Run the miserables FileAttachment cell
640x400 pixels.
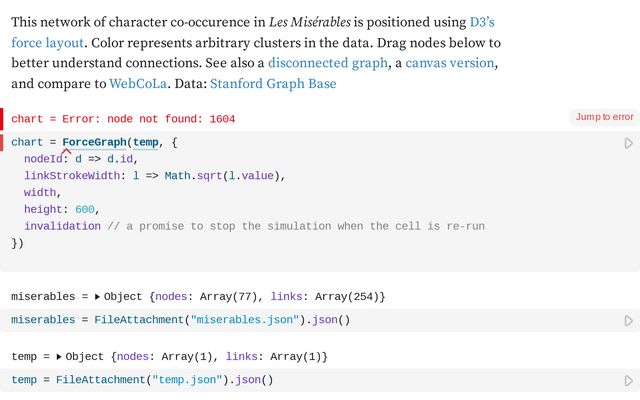pyautogui.click(x=628, y=320)
